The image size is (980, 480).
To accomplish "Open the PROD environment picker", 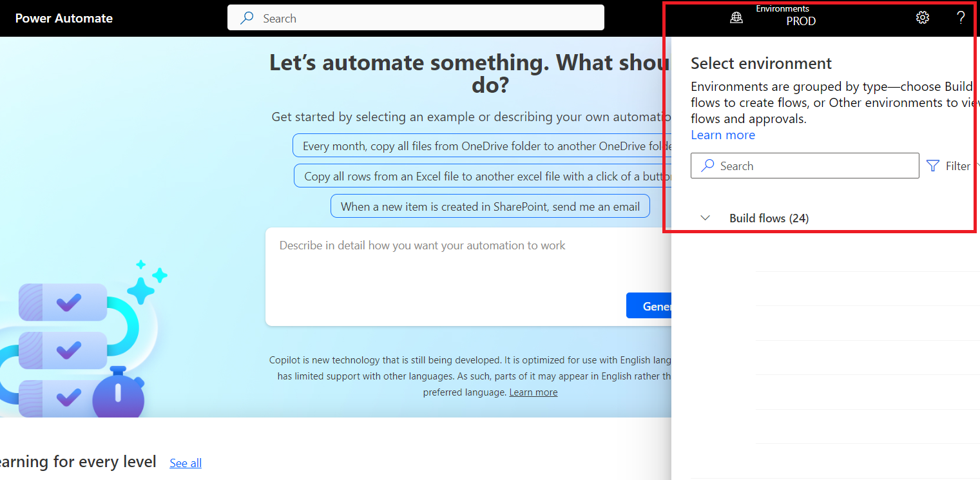I will point(800,21).
